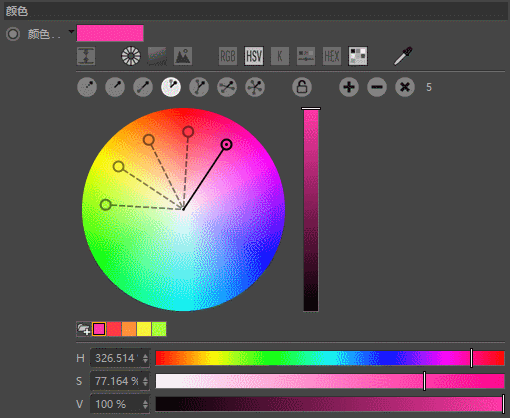Viewport: 510px width, 418px height.
Task: Clear colors with the X button
Action: (x=405, y=87)
